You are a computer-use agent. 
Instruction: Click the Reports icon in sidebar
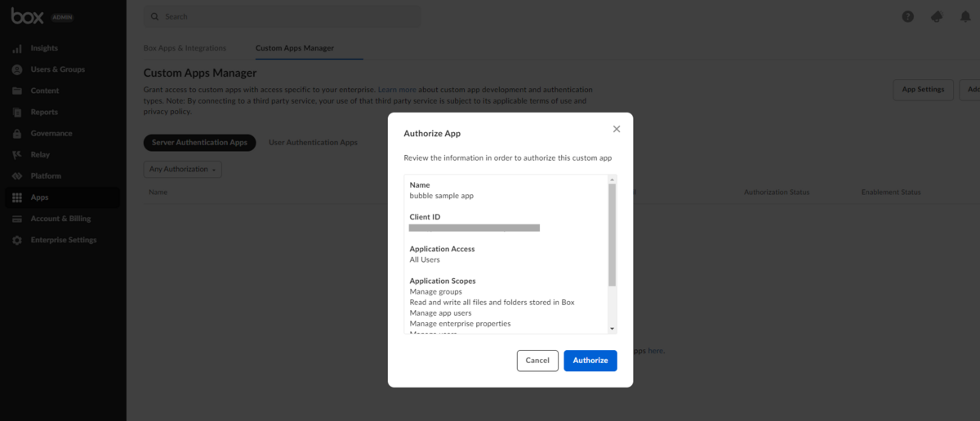click(16, 112)
